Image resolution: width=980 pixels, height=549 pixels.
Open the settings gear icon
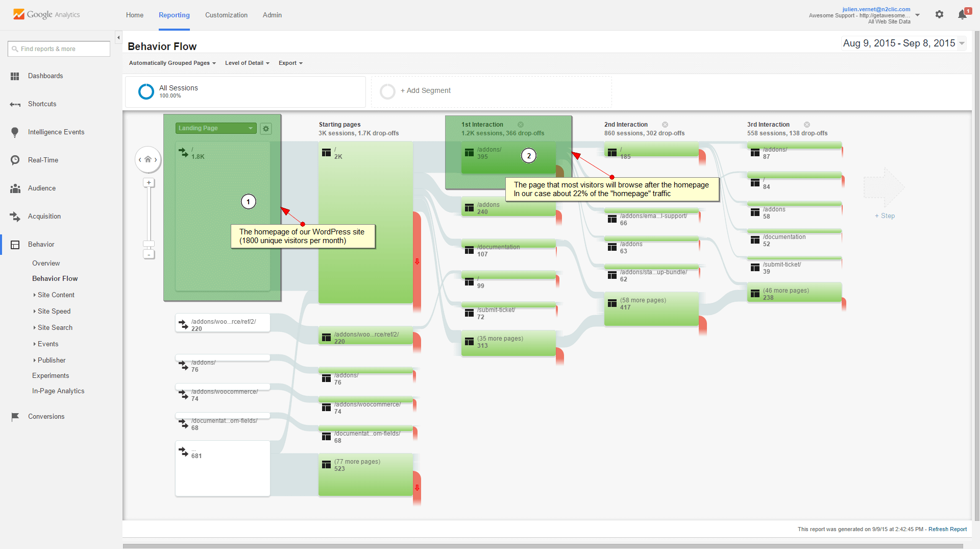click(x=939, y=15)
